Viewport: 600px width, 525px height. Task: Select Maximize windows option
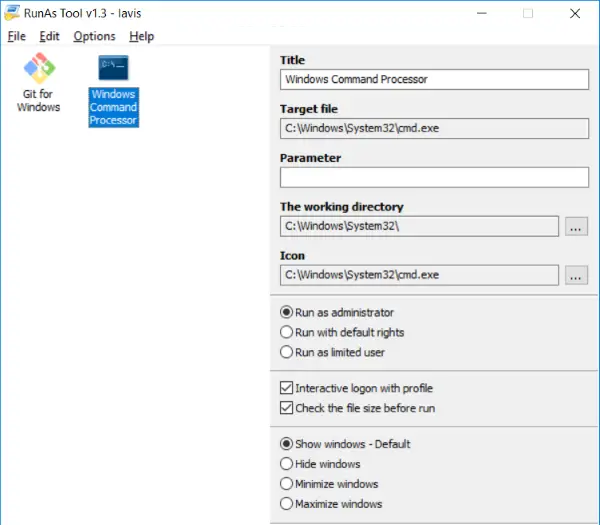tap(331, 504)
